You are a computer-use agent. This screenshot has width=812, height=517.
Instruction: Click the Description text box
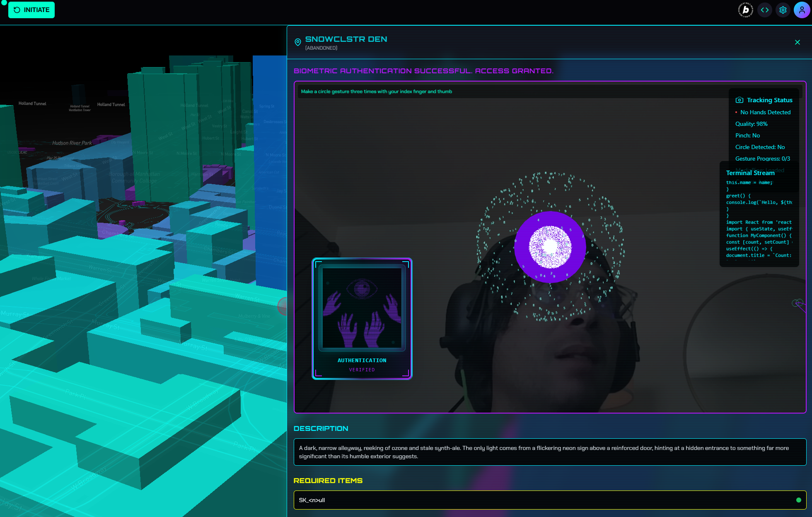(550, 452)
